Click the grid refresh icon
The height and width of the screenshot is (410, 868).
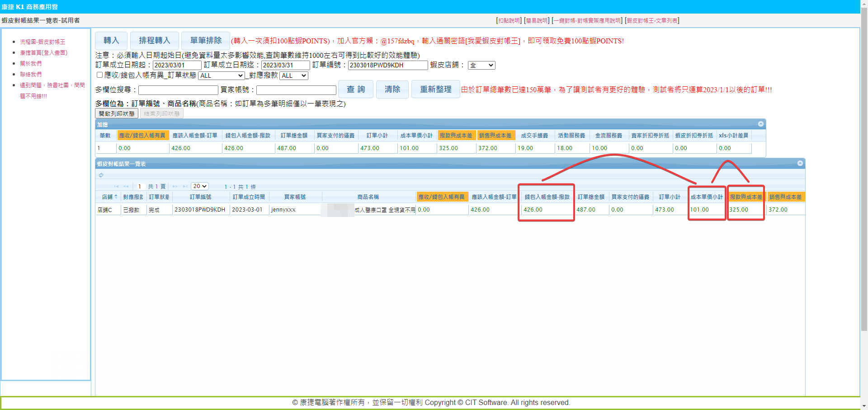click(101, 175)
